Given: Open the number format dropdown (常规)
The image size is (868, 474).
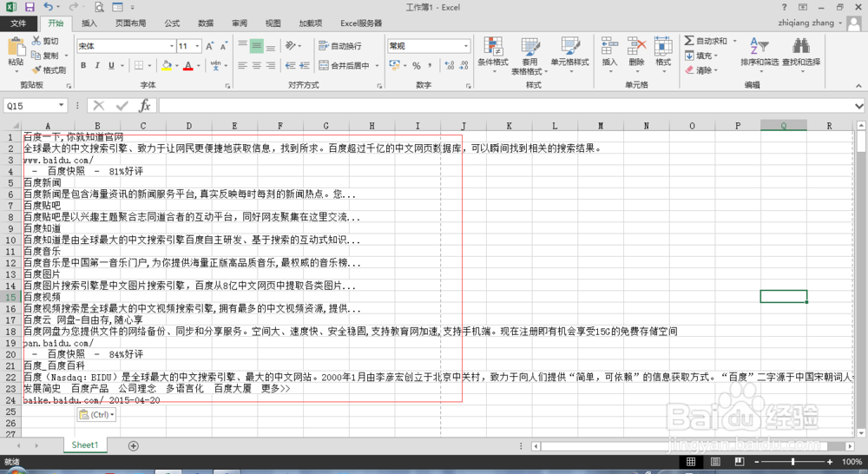Looking at the screenshot, I should (466, 46).
